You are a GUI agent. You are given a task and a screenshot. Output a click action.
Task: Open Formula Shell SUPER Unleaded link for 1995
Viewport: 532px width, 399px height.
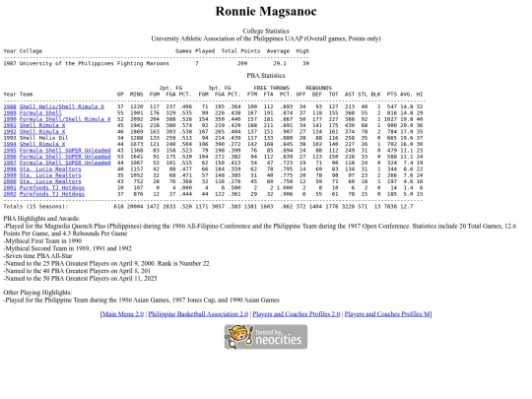(x=65, y=151)
